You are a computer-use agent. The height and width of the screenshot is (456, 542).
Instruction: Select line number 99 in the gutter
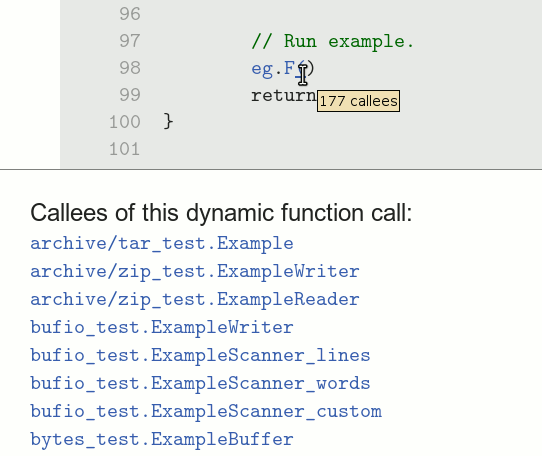coord(130,95)
